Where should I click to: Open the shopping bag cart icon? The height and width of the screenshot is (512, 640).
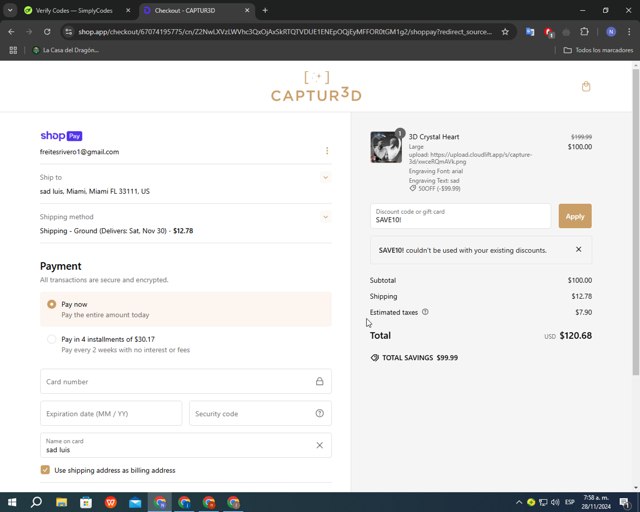[x=586, y=87]
